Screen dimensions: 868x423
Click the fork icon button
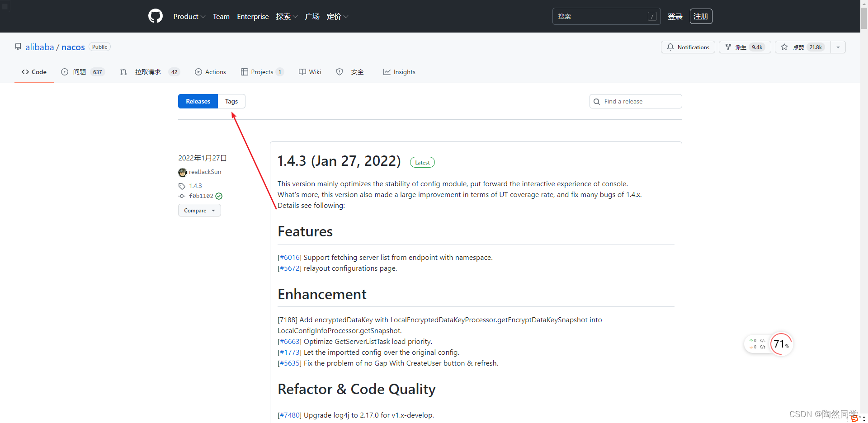[728, 47]
